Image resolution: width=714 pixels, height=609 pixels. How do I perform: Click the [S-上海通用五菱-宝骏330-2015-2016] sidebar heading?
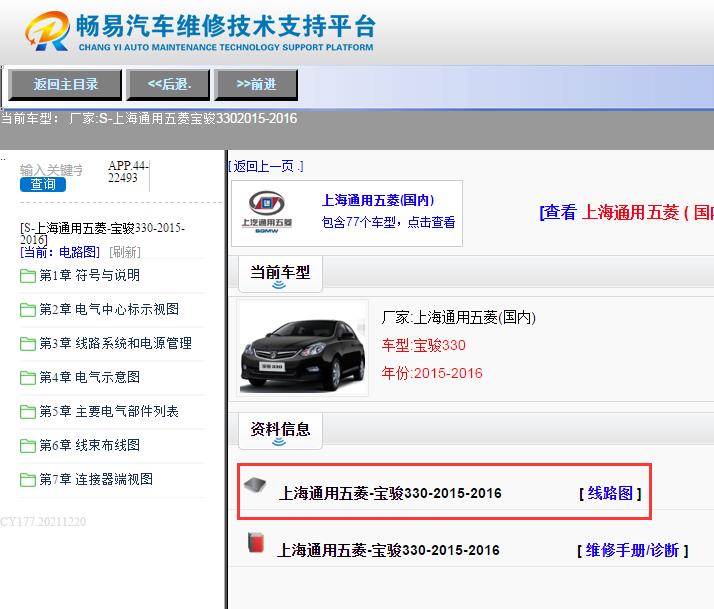[102, 233]
